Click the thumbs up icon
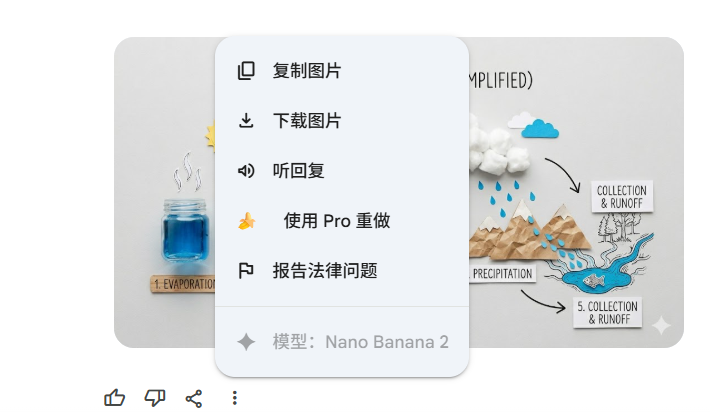 [115, 398]
